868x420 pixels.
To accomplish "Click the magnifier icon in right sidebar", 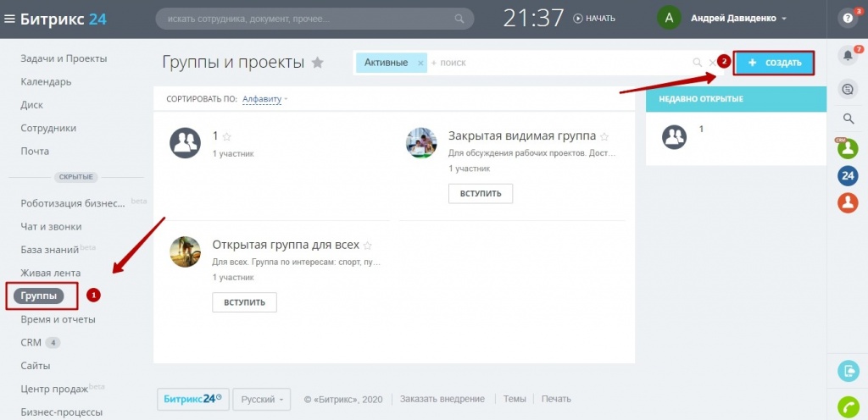I will coord(847,119).
